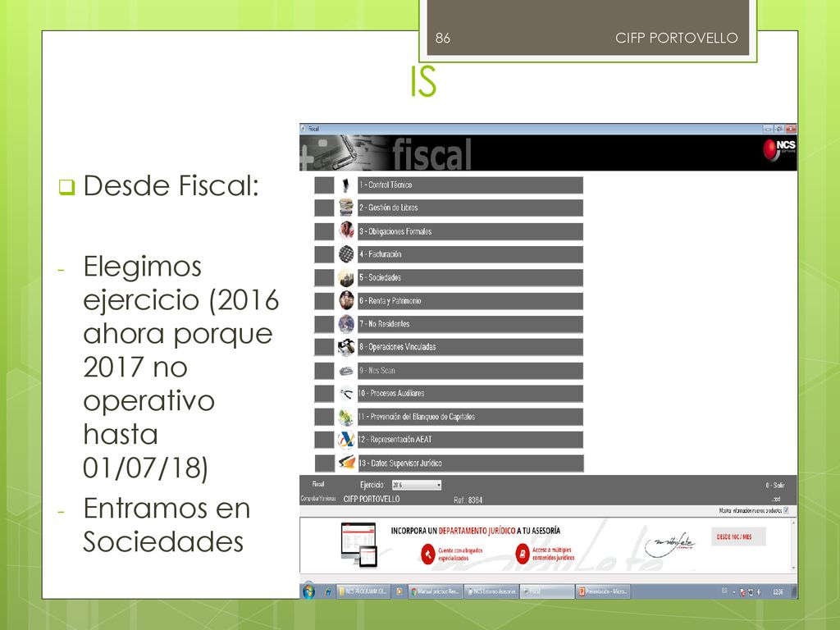Click the red document icon in the banner

pos(522,555)
